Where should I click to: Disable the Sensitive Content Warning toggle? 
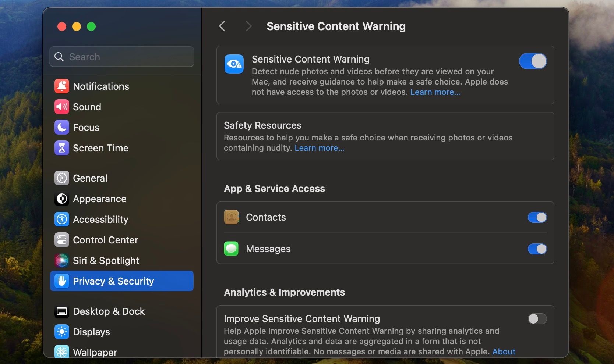click(533, 61)
